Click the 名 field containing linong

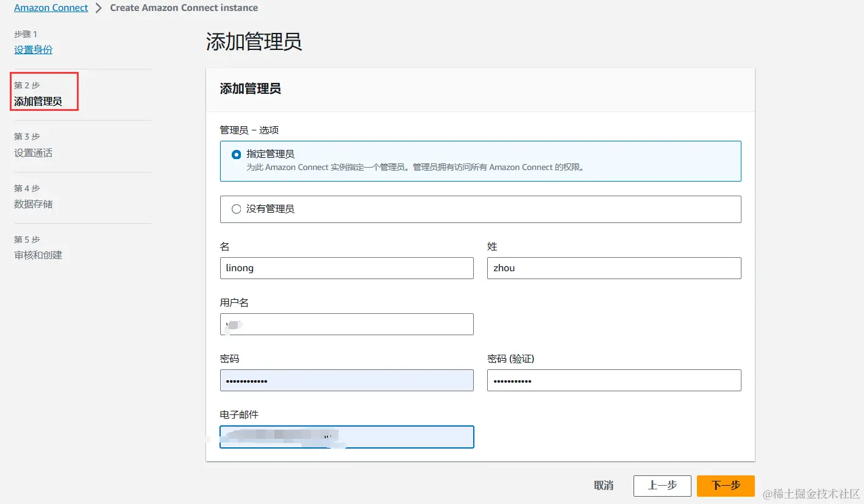click(346, 268)
